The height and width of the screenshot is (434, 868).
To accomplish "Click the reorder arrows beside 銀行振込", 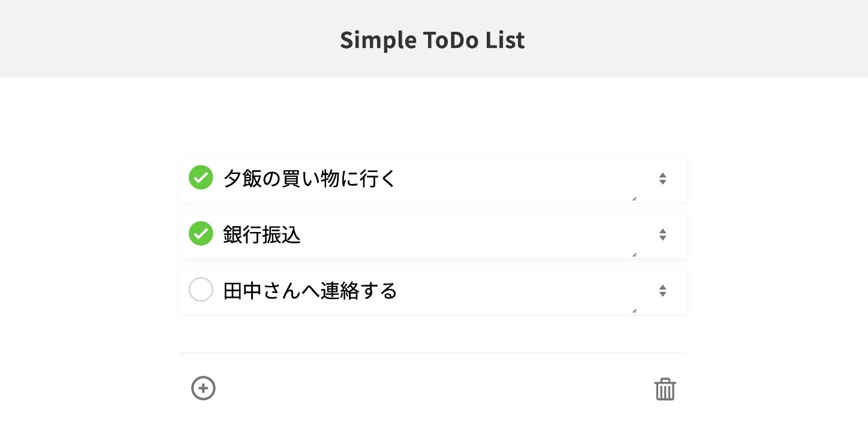I will point(662,235).
